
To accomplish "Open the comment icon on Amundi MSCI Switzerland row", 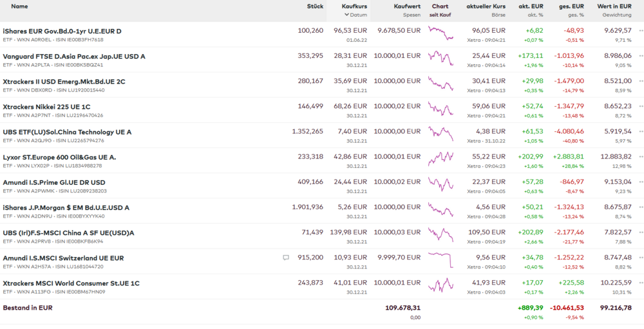I will click(x=286, y=258).
